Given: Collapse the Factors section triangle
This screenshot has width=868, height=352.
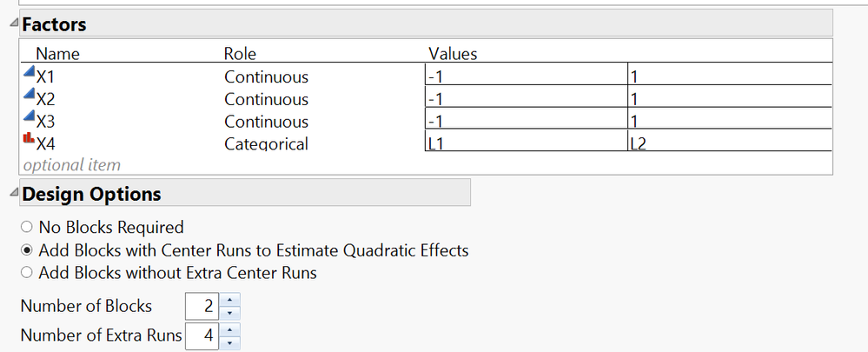Looking at the screenshot, I should point(14,22).
